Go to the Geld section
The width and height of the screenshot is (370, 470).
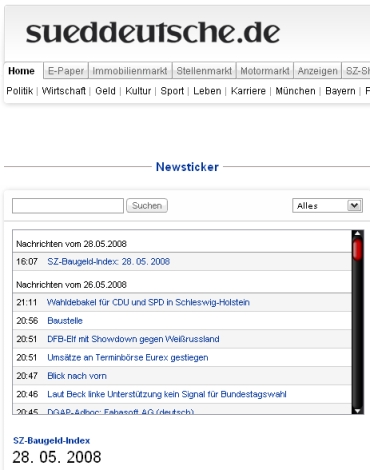105,91
